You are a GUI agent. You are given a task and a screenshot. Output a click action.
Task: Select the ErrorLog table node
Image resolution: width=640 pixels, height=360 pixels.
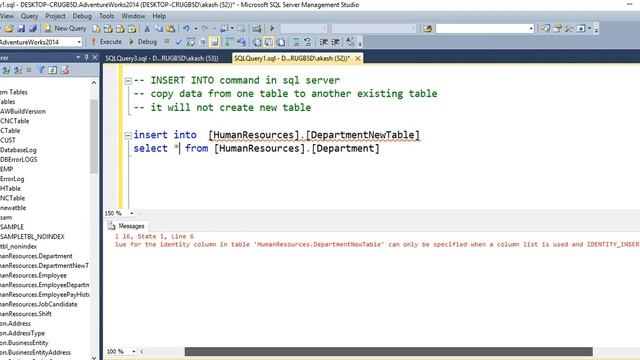pos(12,179)
